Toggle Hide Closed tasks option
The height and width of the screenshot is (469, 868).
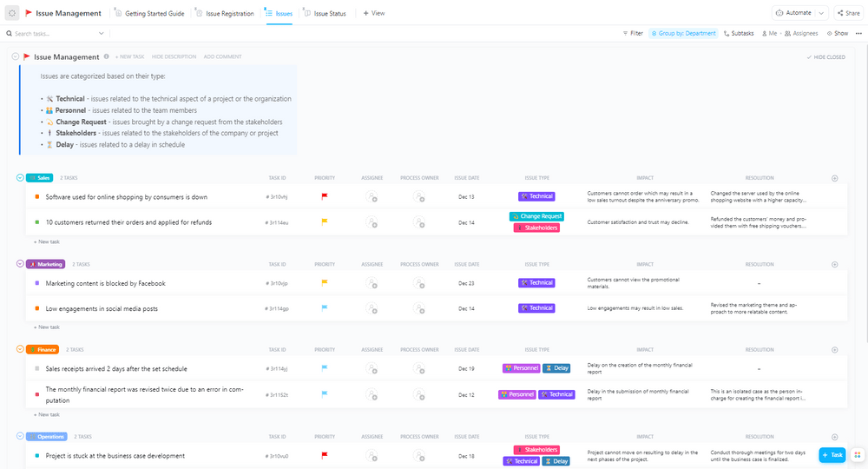click(x=825, y=57)
